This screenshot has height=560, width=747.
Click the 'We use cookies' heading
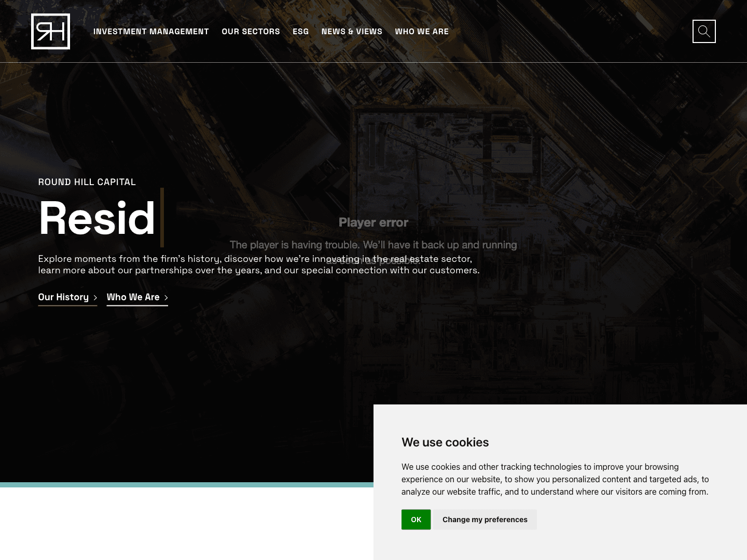tap(445, 442)
